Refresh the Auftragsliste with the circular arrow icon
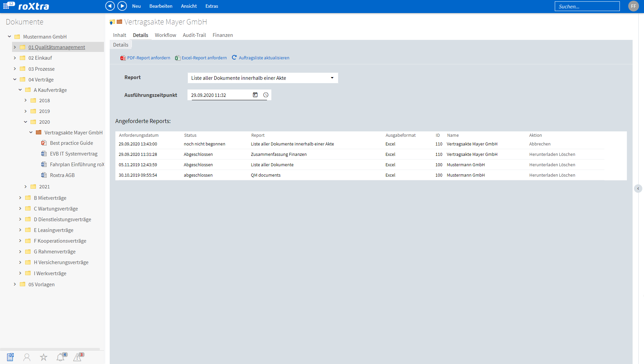The image size is (644, 364). [x=234, y=57]
